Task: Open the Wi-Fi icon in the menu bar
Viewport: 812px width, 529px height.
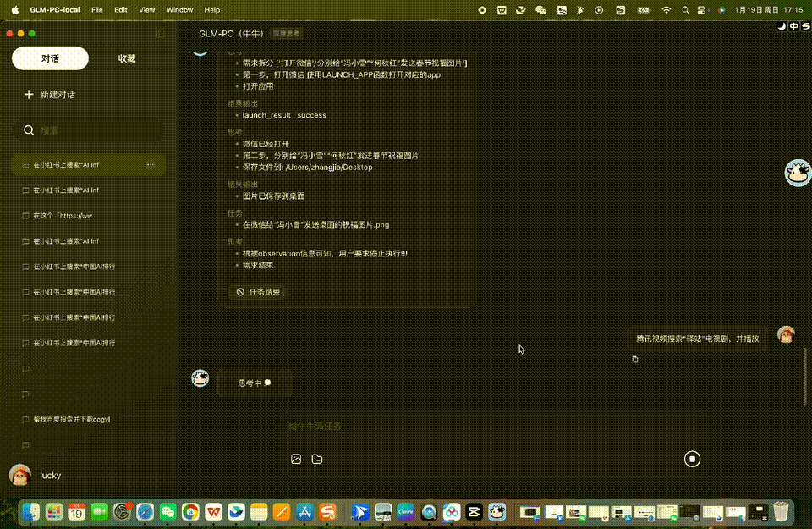Action: [667, 10]
